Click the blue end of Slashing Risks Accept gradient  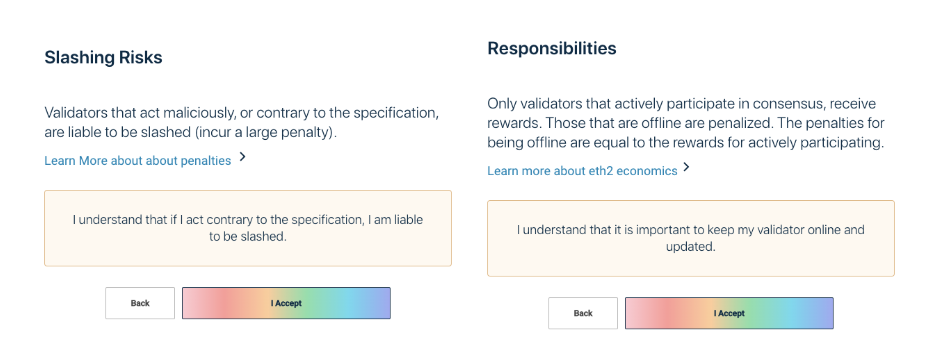(378, 303)
